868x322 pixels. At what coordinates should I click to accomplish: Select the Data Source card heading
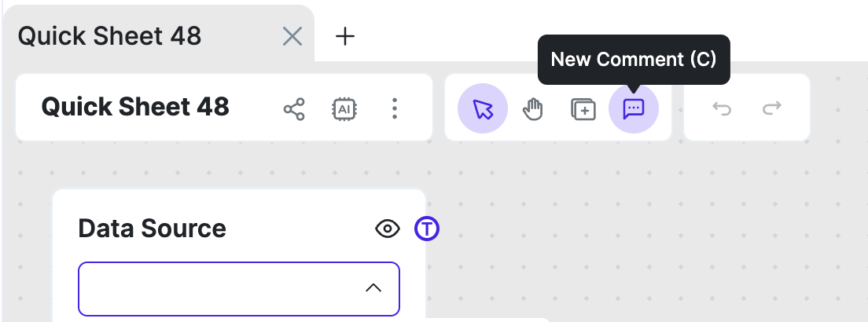153,229
